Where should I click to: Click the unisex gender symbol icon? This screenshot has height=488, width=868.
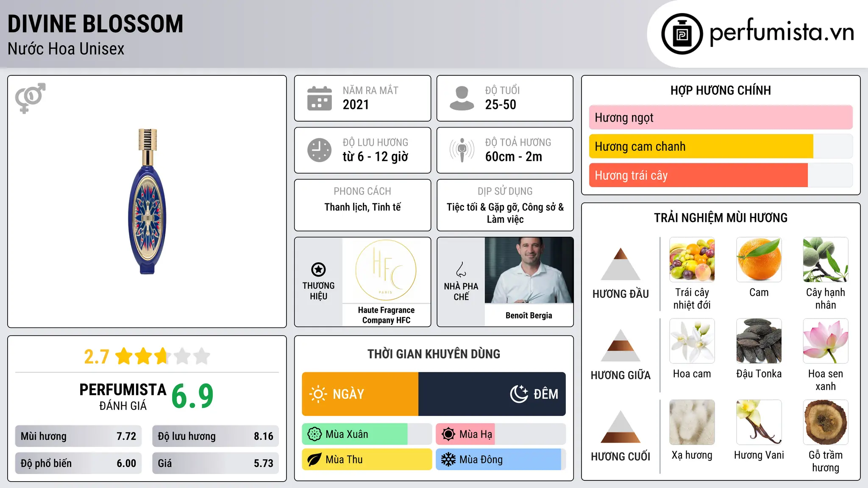coord(30,98)
